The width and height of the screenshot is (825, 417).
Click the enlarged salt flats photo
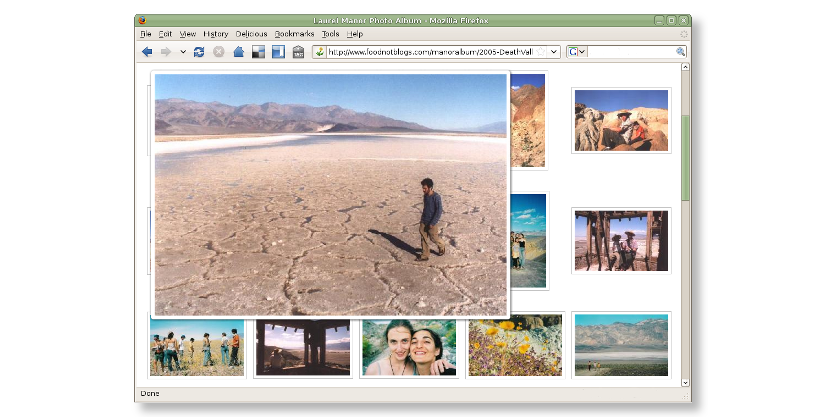click(330, 194)
